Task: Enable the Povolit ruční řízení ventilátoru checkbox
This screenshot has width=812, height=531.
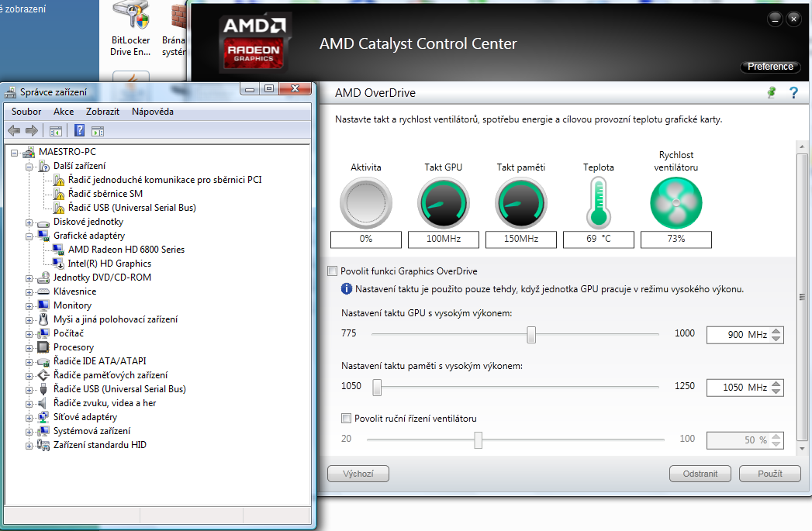Action: coord(346,418)
